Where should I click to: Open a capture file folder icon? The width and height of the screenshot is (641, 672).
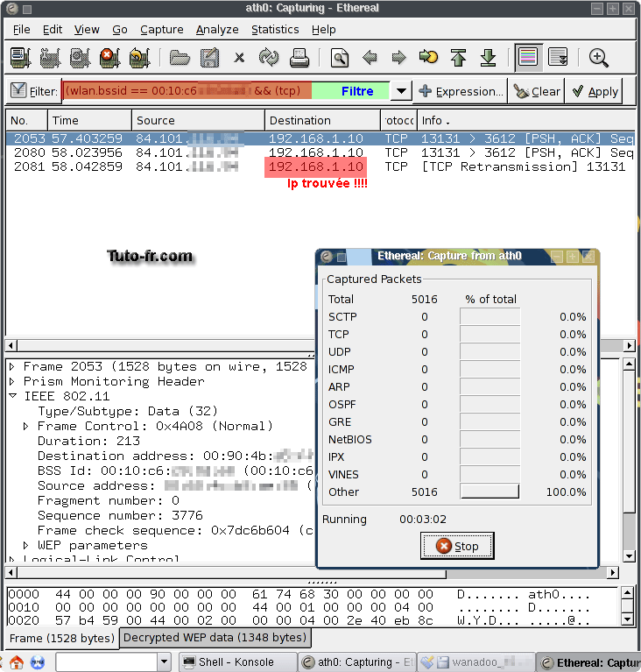click(180, 58)
